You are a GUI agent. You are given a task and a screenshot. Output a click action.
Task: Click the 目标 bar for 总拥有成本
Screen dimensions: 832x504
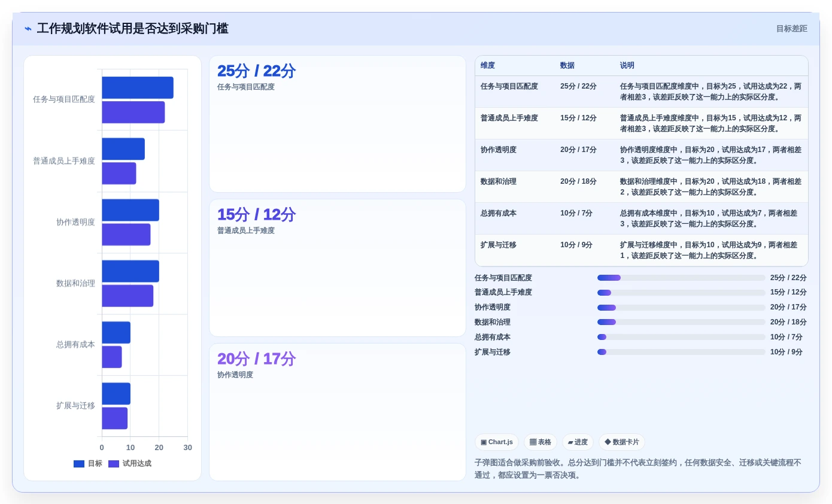point(116,333)
